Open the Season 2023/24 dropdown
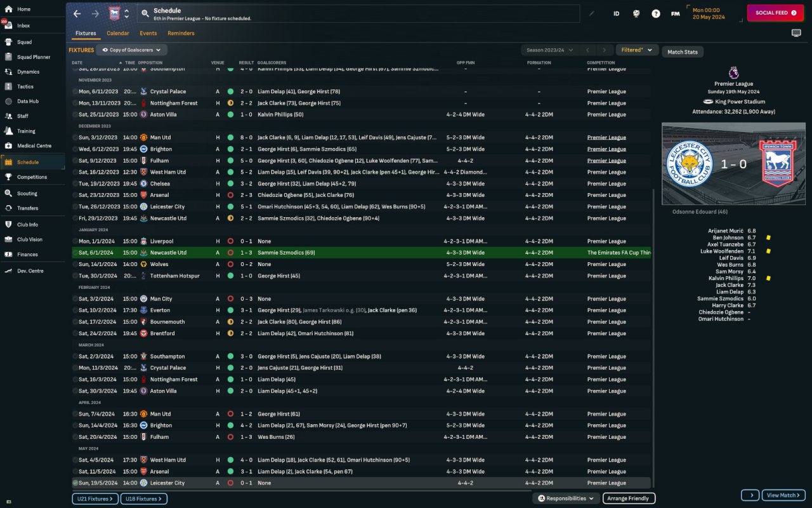 (x=549, y=50)
